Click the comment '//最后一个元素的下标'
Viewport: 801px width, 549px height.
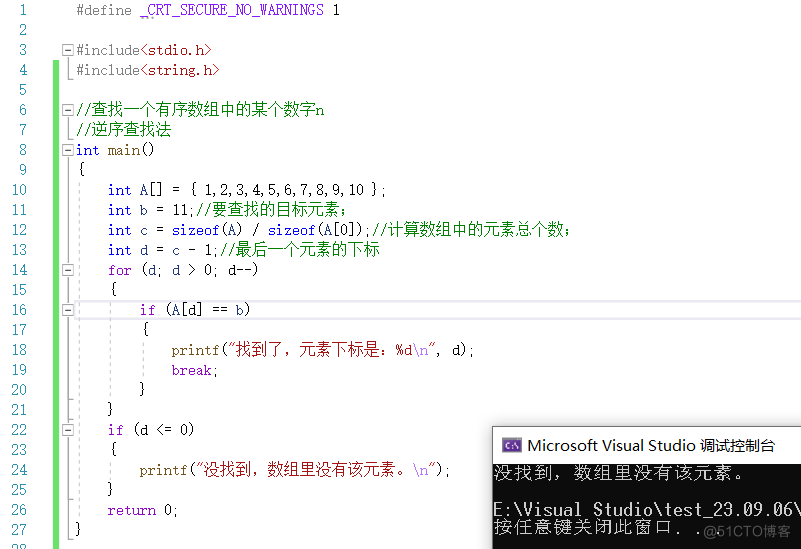(300, 250)
